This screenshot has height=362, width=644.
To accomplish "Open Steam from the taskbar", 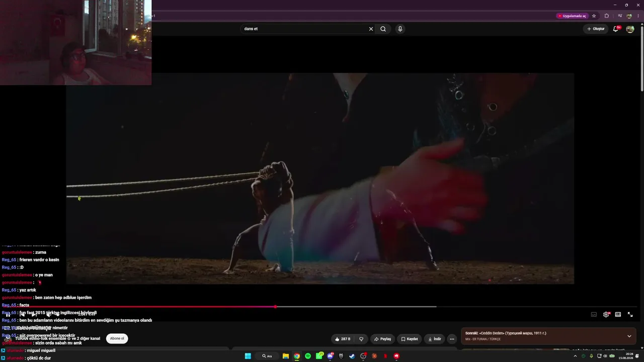I will pos(352,356).
